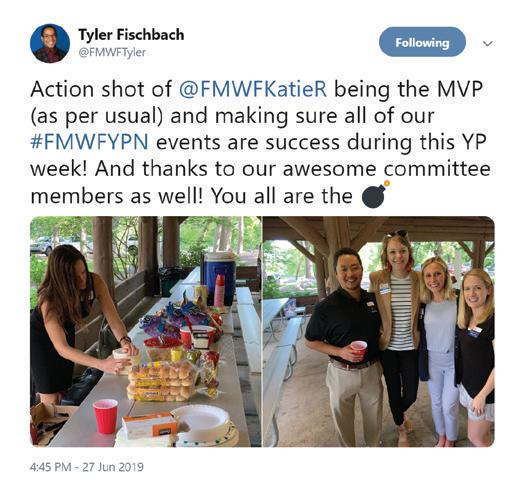Open the left photo of food table

[146, 331]
